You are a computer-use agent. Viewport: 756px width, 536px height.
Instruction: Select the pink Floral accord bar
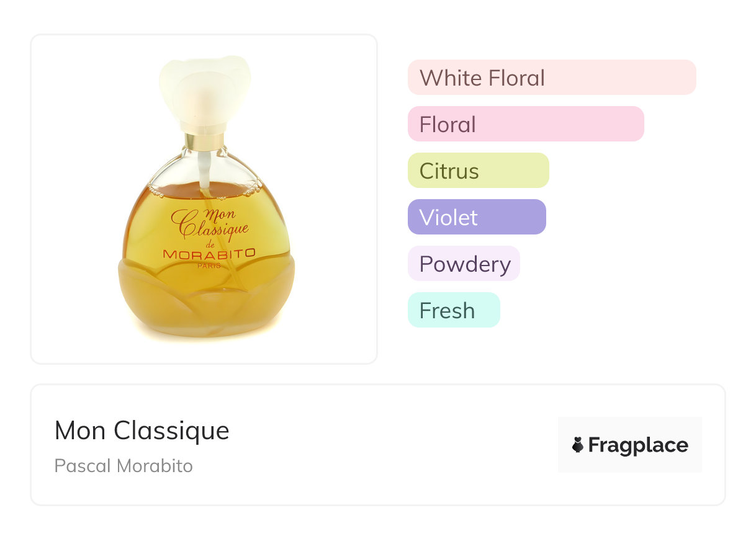[525, 124]
